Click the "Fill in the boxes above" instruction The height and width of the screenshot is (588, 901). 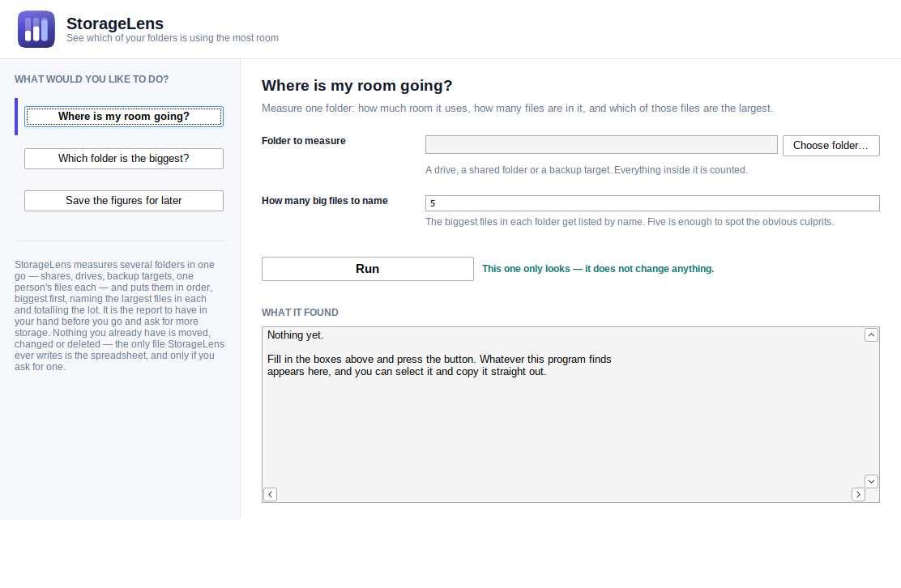pyautogui.click(x=439, y=365)
